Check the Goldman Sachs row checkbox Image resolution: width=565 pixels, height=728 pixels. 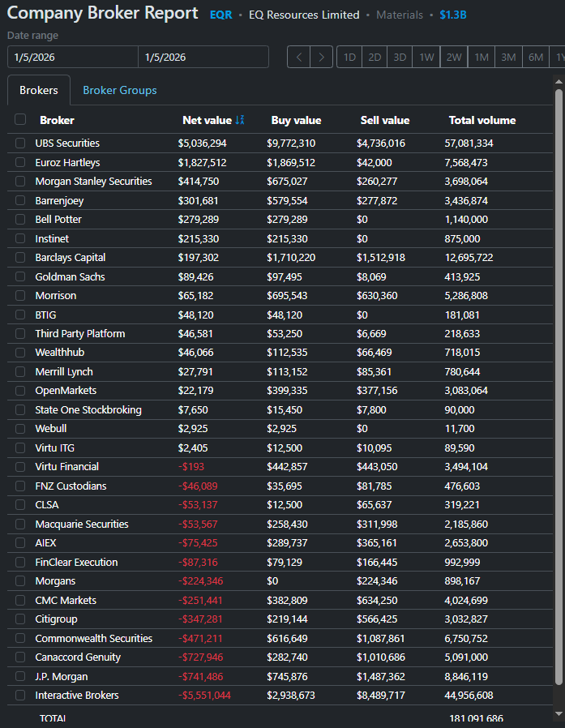[20, 276]
